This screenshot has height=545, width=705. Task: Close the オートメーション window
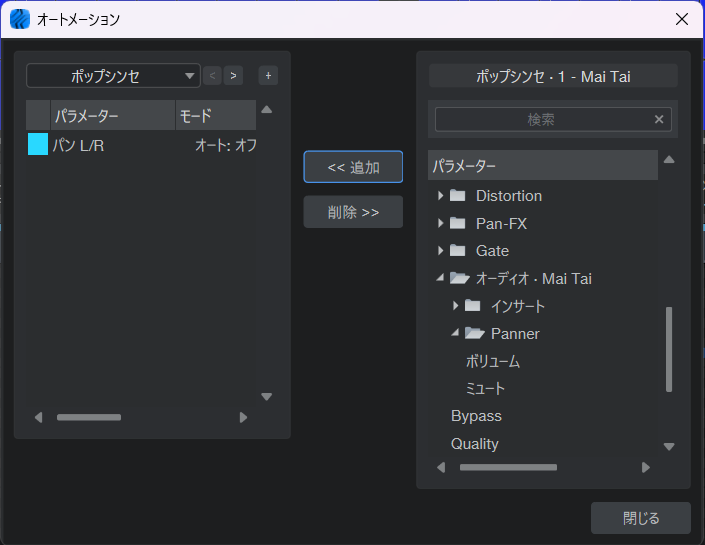[682, 19]
